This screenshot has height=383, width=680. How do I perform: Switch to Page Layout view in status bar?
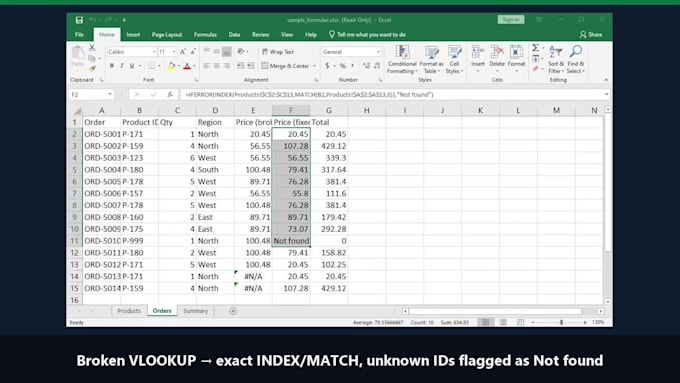[x=503, y=322]
